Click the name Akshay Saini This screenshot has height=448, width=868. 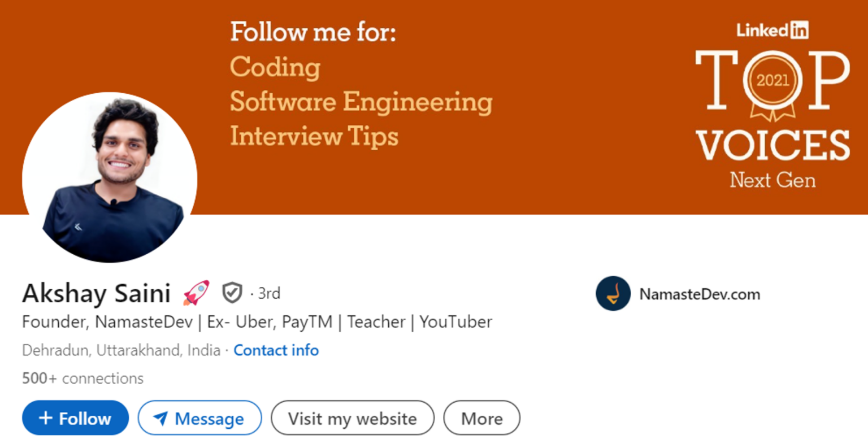pos(96,293)
